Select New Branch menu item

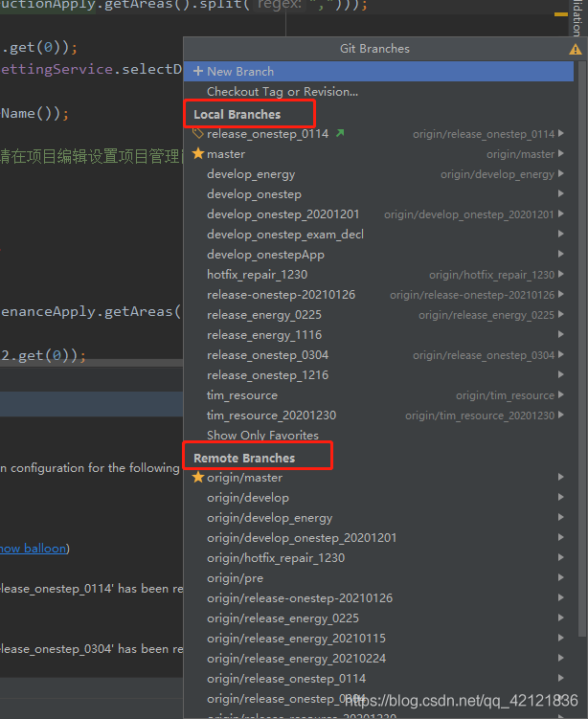coord(378,71)
